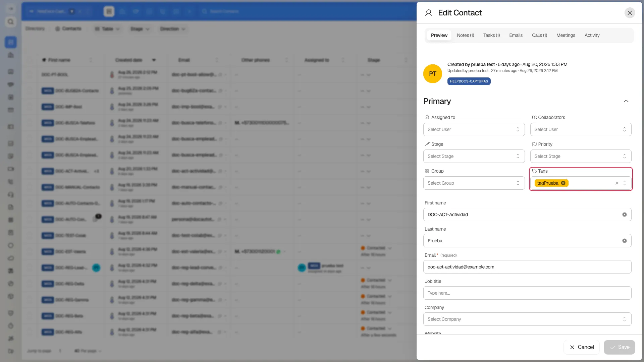Remove the tagPrueba tag chip

[x=563, y=183]
